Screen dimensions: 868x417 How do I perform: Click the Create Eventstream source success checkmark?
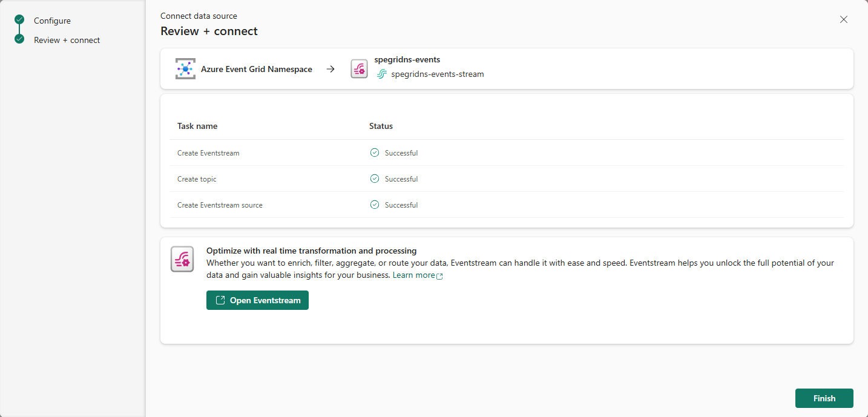[375, 205]
